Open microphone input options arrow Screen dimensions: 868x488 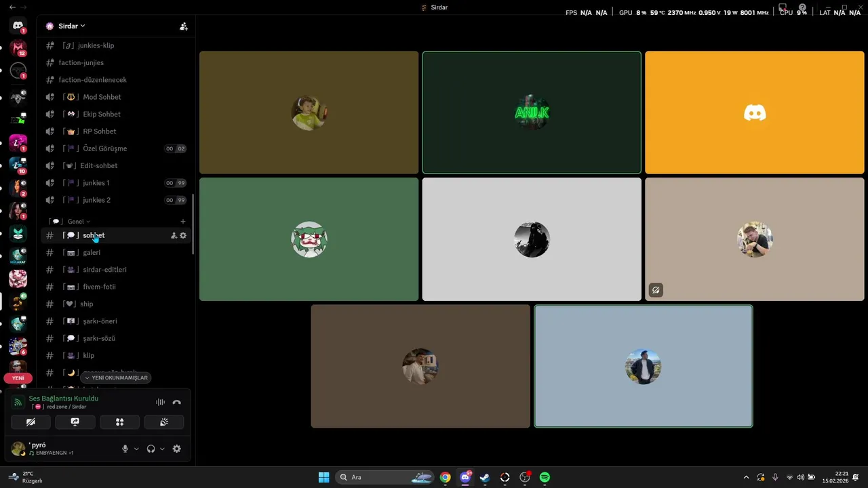(136, 449)
